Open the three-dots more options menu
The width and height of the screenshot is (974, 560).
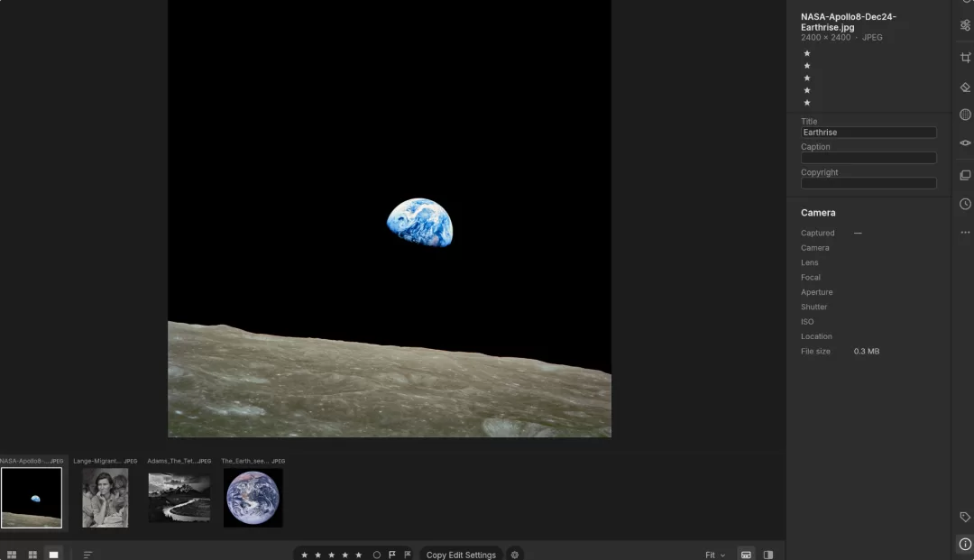(x=965, y=232)
